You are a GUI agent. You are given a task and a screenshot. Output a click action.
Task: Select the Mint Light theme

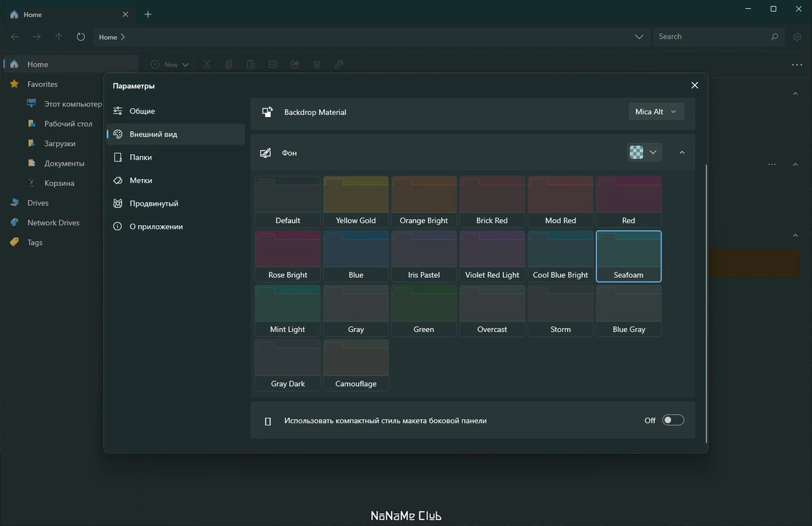288,310
